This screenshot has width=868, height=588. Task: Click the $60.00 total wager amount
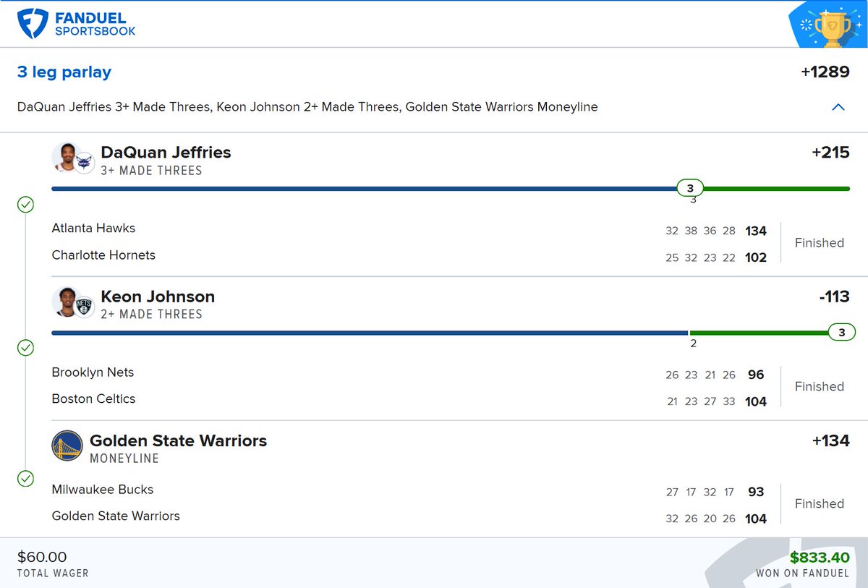coord(42,557)
